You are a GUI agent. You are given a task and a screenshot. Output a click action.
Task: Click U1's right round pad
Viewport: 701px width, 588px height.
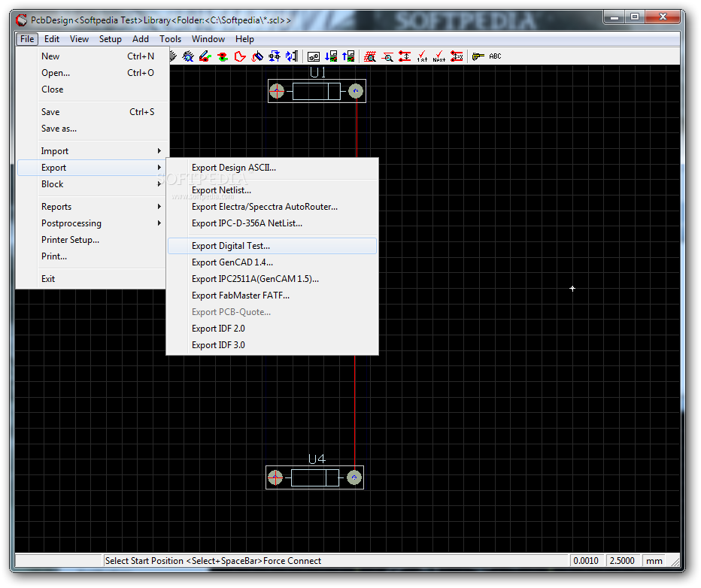[356, 91]
